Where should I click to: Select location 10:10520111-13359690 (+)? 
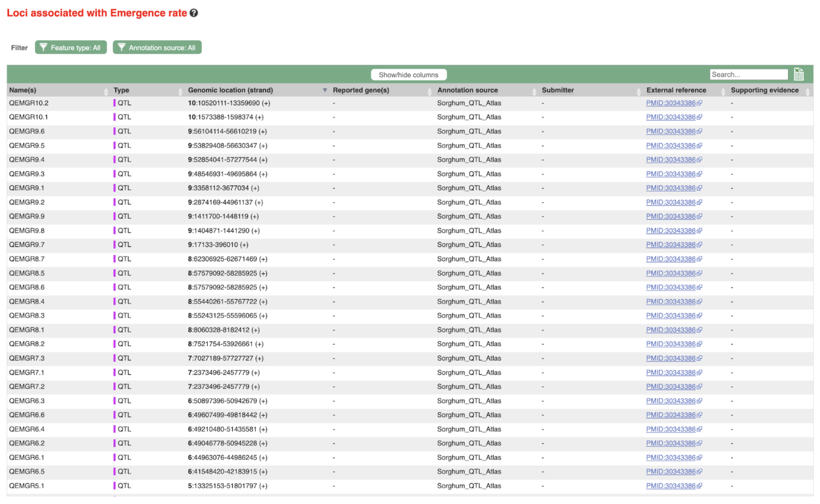coord(229,103)
